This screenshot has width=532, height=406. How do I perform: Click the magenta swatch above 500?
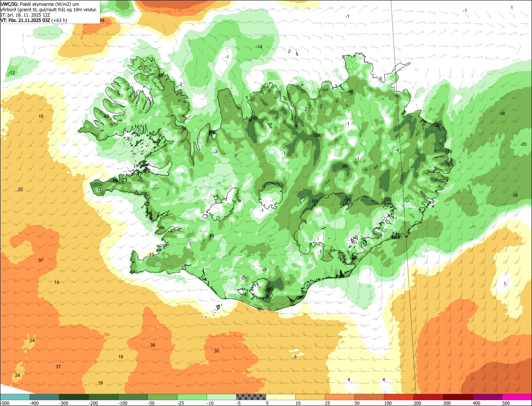tap(517, 397)
